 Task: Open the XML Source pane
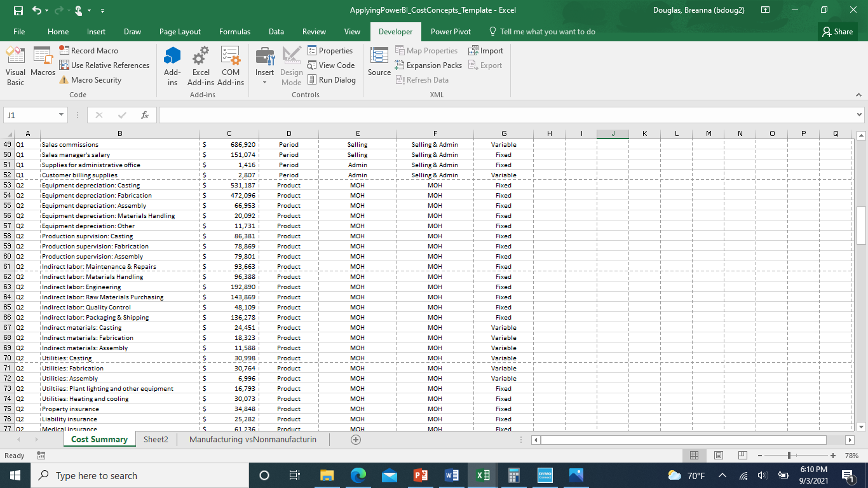378,65
